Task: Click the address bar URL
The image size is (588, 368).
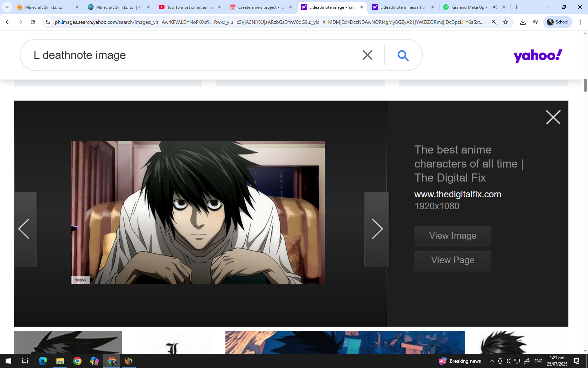Action: tap(269, 22)
